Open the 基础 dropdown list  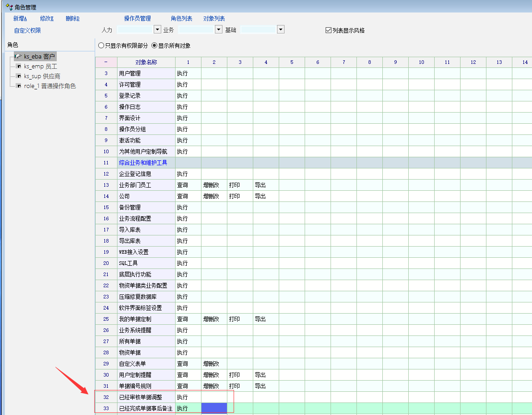(281, 29)
